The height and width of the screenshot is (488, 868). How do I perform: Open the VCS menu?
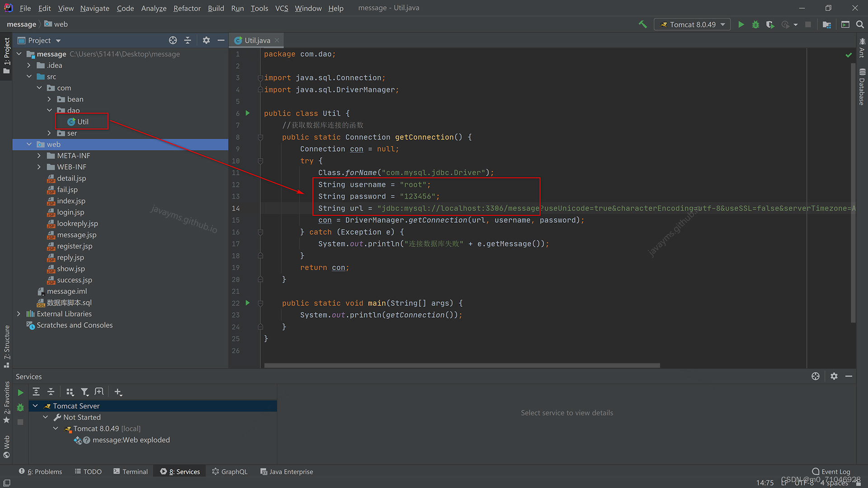coord(282,8)
